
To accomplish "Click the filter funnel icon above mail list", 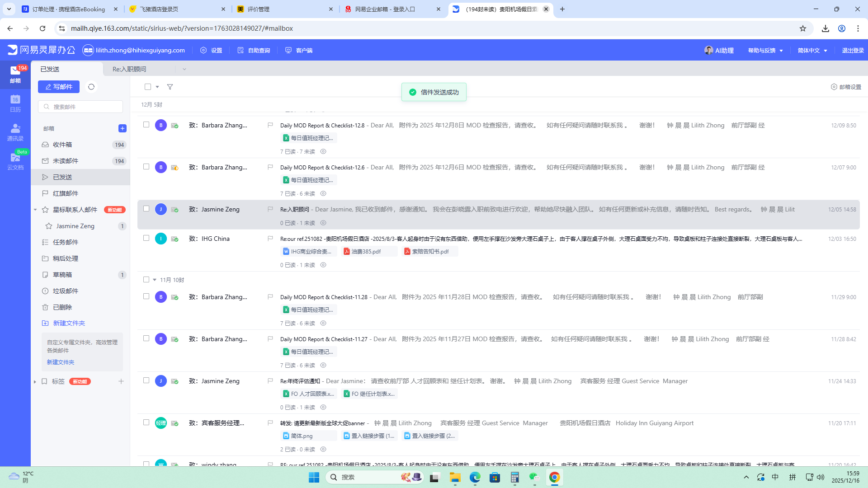I will [170, 87].
